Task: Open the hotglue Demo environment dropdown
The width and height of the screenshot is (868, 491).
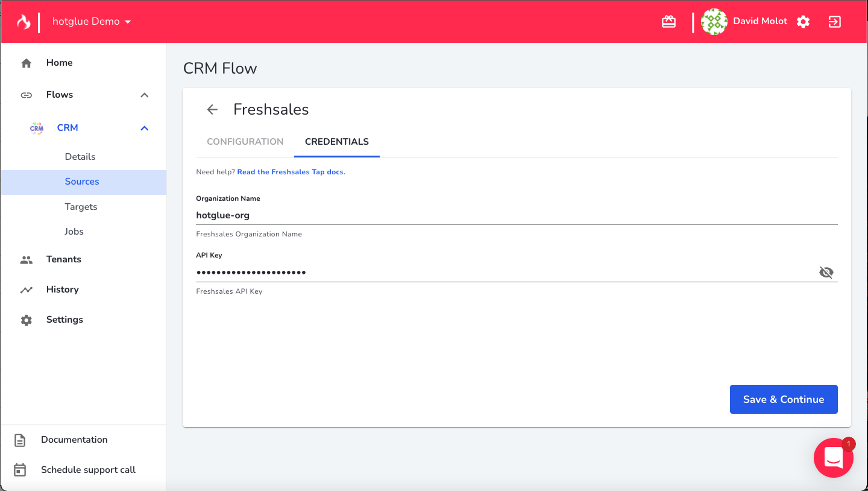Action: pyautogui.click(x=92, y=22)
